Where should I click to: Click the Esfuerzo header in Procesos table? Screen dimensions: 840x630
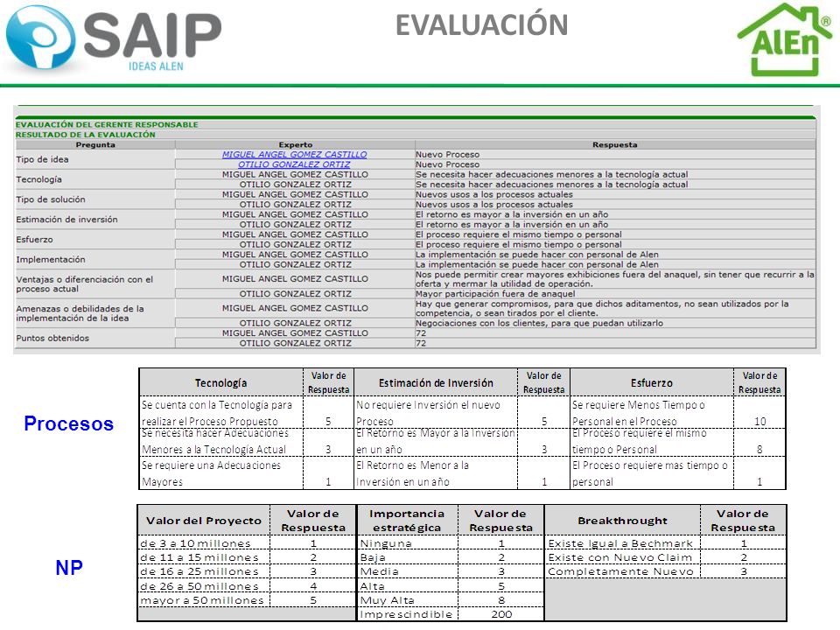tap(651, 383)
